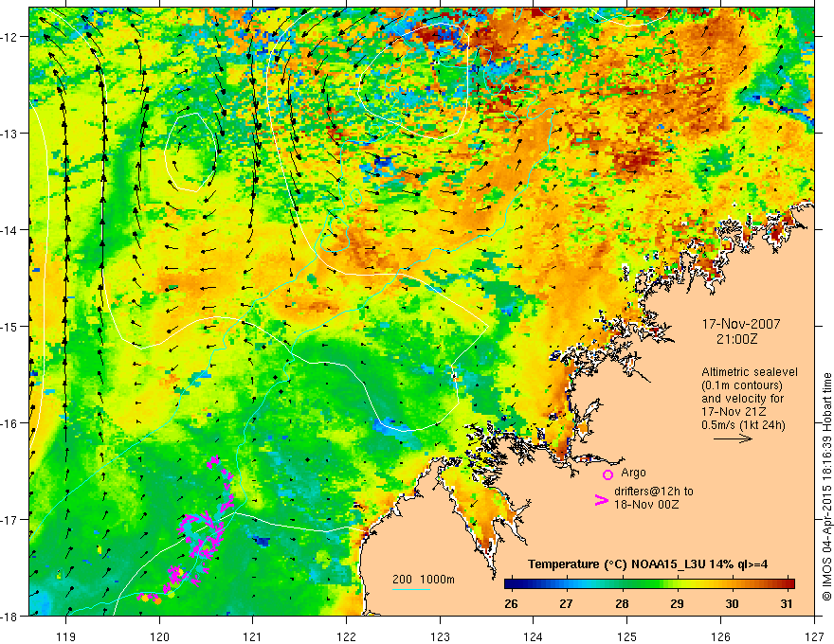Click the magenta drifter arrowhead legend symbol
Screen dimensions: 834x644
(x=601, y=499)
